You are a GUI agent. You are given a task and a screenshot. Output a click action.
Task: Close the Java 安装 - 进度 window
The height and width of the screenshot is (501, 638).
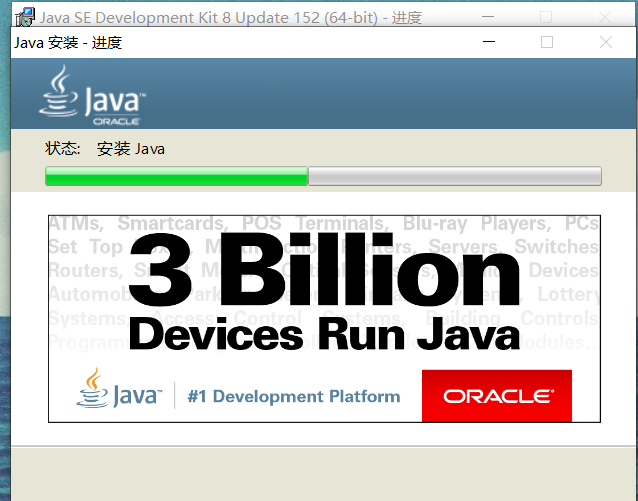[606, 42]
